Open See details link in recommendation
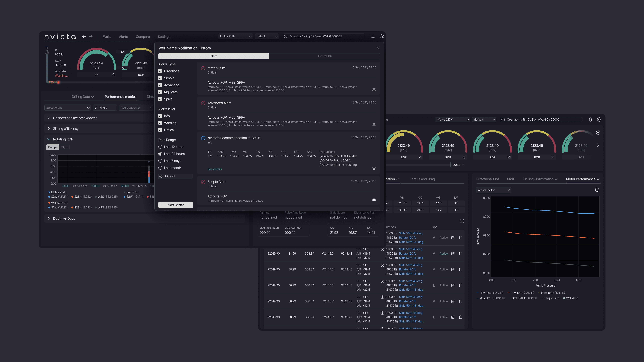The width and height of the screenshot is (644, 362). [215, 169]
